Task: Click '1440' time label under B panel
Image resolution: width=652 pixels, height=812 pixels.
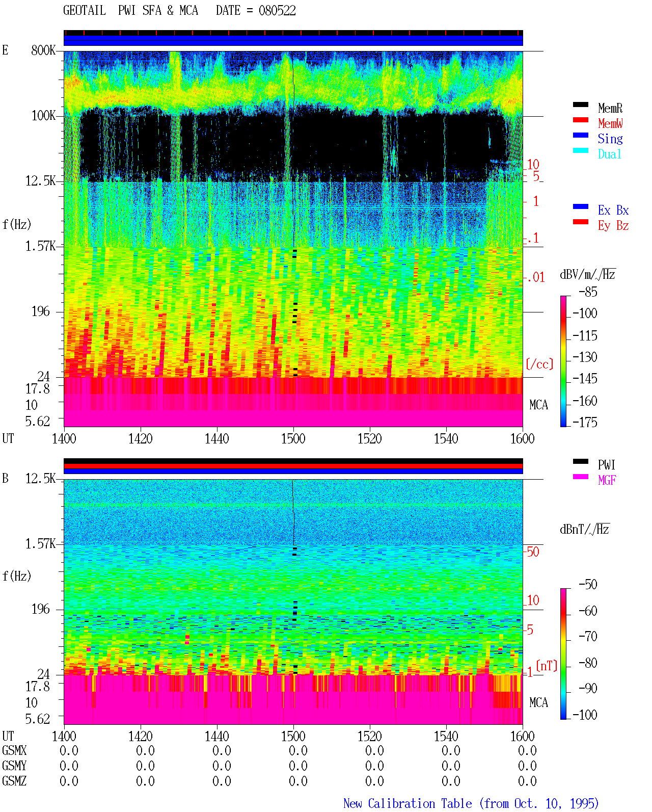Action: point(217,737)
